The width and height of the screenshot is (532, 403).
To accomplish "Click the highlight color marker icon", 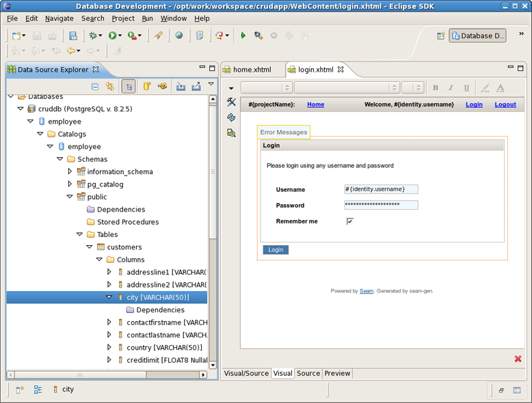I will [486, 88].
